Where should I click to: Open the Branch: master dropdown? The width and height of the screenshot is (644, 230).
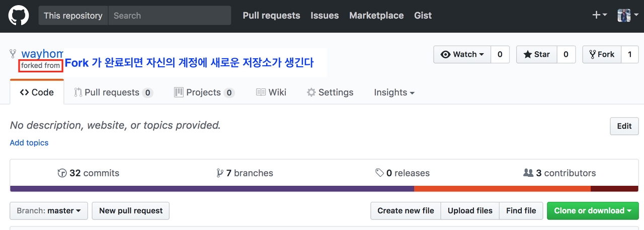[x=49, y=211]
